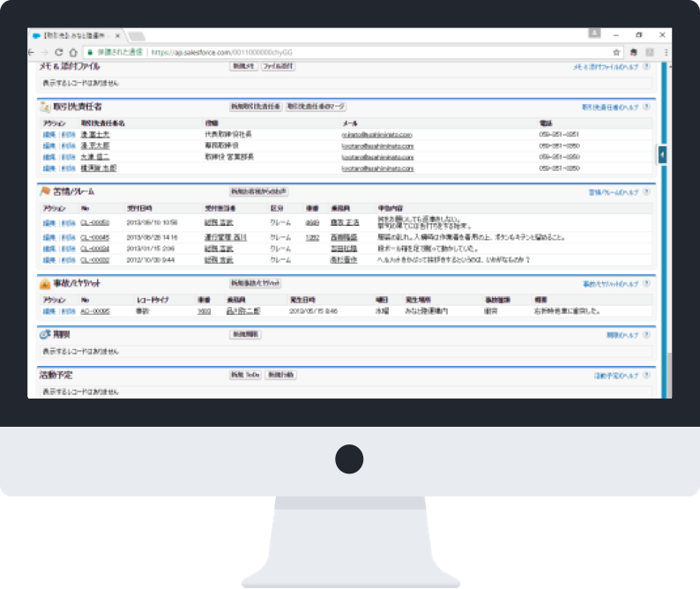The image size is (700, 589).
Task: Click the 事故/ヒヤリハット warning triangle icon
Action: click(45, 284)
